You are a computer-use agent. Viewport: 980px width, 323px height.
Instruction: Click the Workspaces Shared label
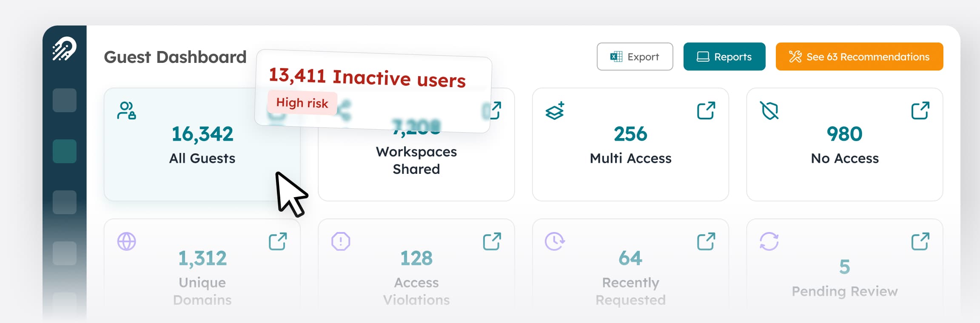point(416,160)
